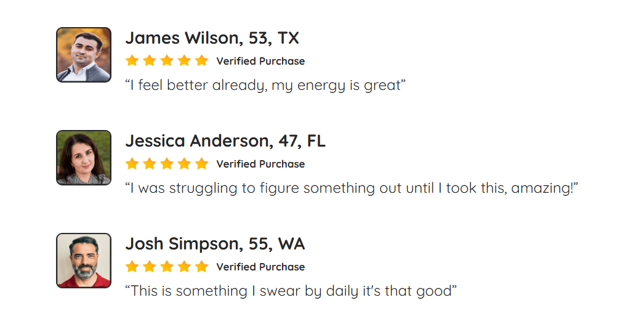Click James Wilson's profile photo
Viewport: 644px width, 329px height.
pos(84,55)
